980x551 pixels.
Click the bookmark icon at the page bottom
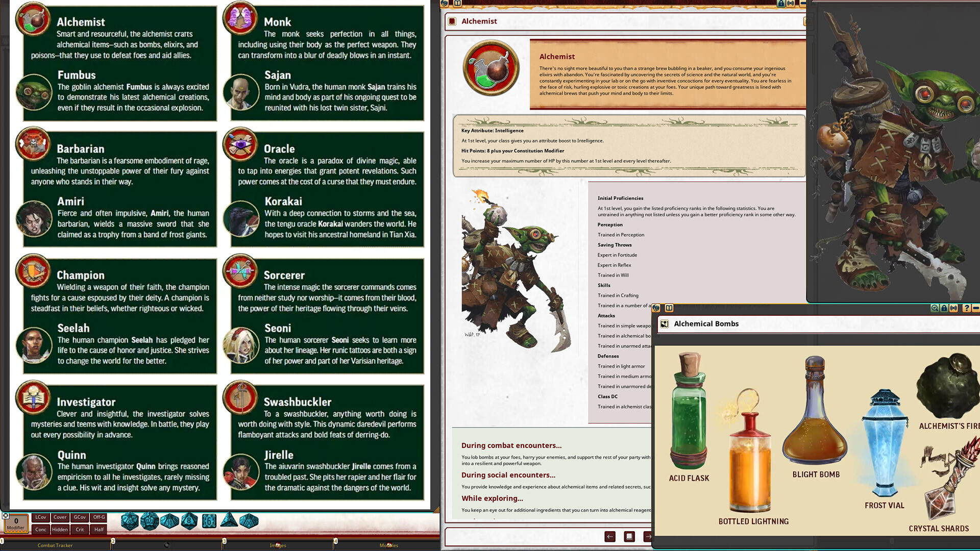(629, 537)
